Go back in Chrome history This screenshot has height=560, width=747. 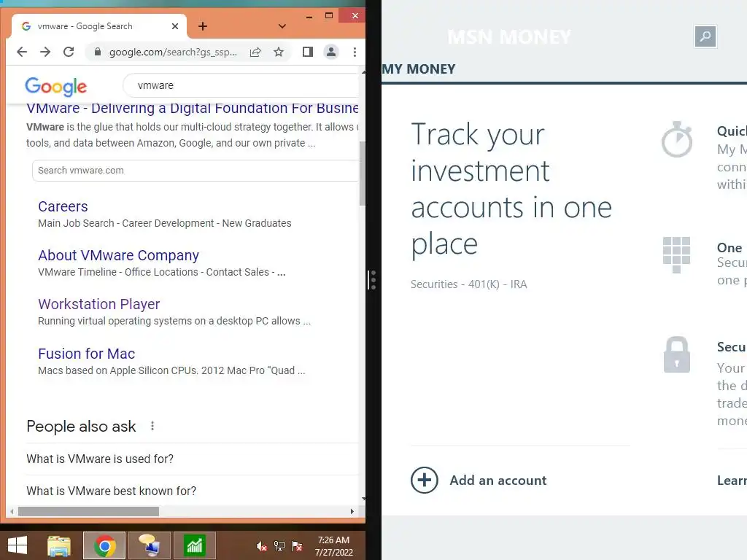click(22, 52)
